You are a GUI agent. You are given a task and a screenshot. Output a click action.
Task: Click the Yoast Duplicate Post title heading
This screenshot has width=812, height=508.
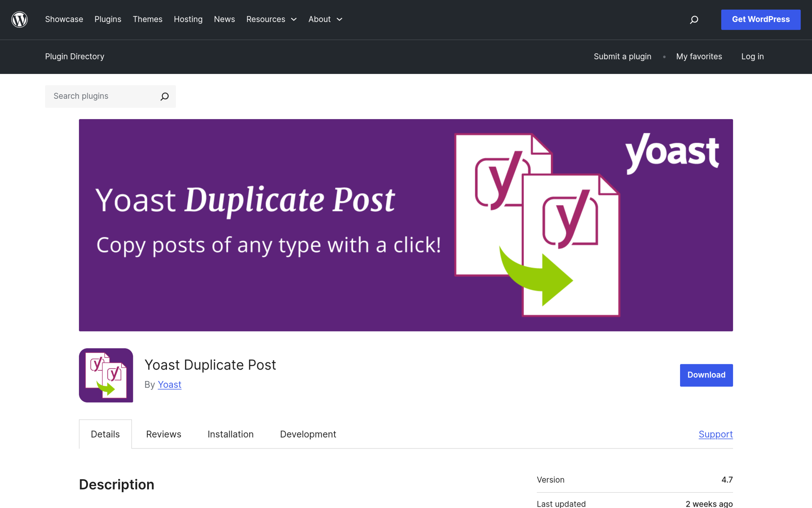point(210,365)
